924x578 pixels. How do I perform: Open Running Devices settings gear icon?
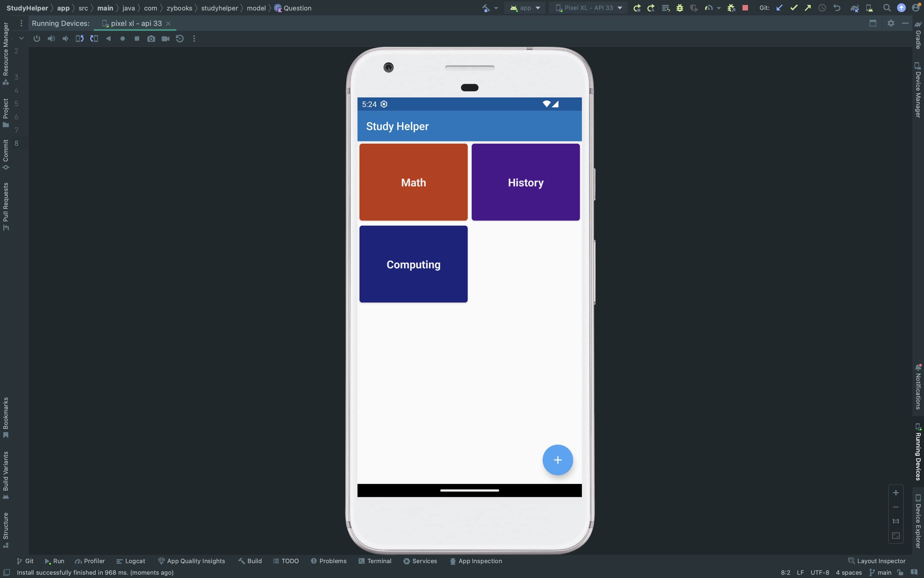pos(891,23)
